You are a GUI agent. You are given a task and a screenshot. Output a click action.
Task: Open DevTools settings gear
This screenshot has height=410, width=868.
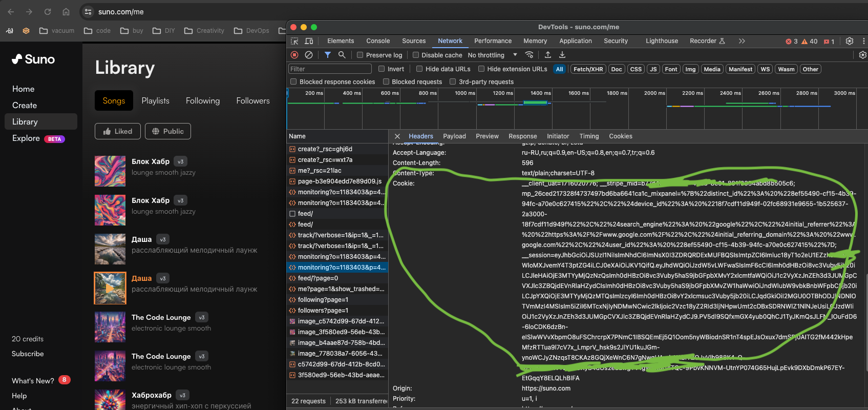pos(850,41)
